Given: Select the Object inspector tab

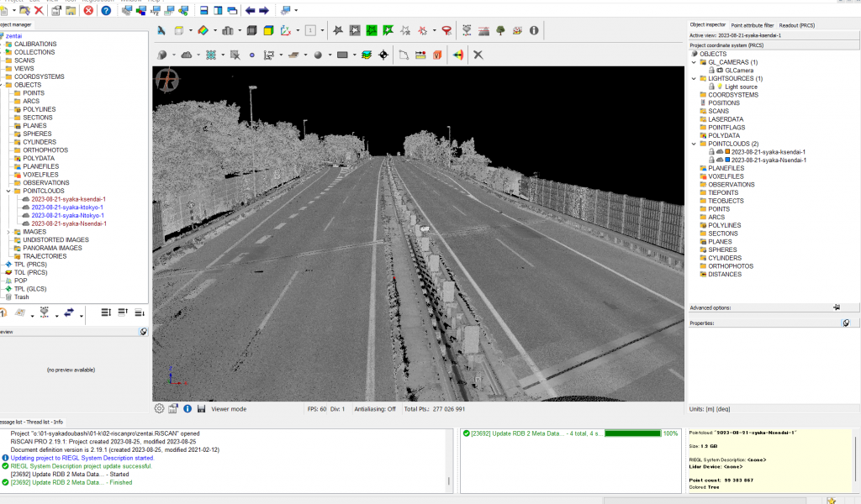Looking at the screenshot, I should pyautogui.click(x=708, y=25).
